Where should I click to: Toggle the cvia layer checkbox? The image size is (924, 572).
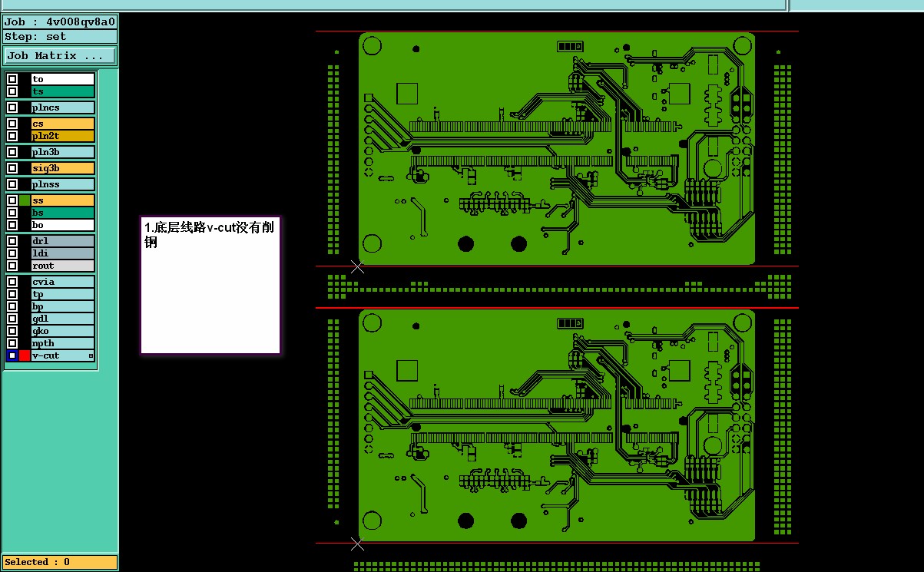[x=12, y=282]
